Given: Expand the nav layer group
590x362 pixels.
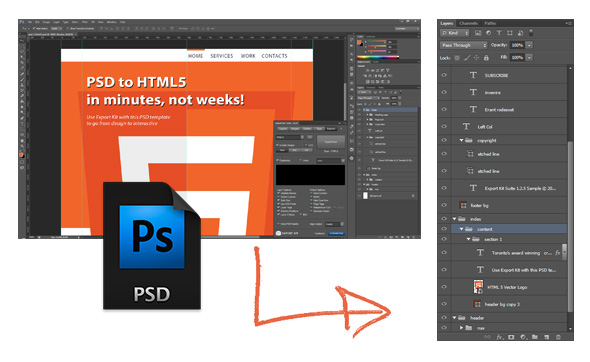Looking at the screenshot, I should pyautogui.click(x=461, y=328).
